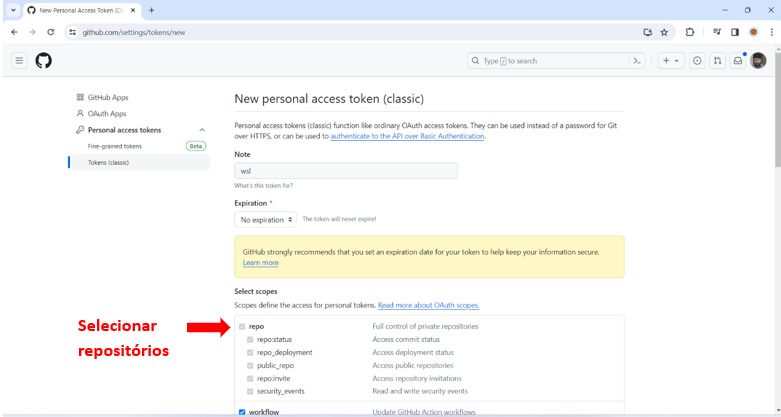This screenshot has height=417, width=781.
Task: Toggle the repo_deployment checkbox
Action: [x=250, y=352]
